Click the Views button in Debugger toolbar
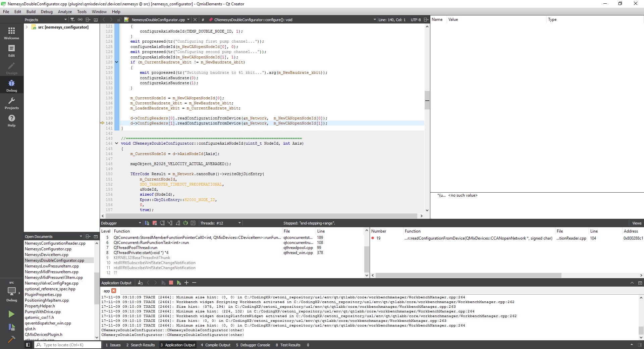This screenshot has height=349, width=644. pos(637,223)
